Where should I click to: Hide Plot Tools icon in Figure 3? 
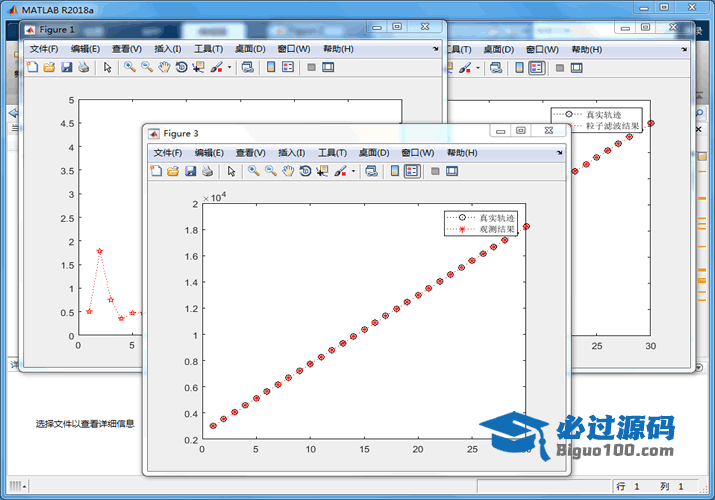[435, 171]
